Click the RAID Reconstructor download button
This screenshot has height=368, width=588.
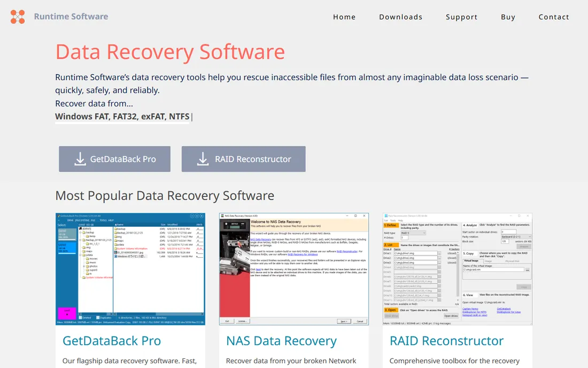(244, 159)
